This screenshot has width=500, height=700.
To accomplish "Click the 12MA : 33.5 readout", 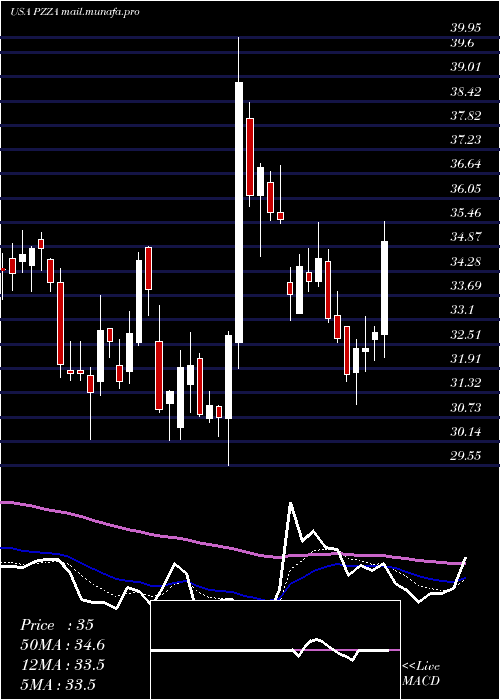I will click(x=62, y=665).
